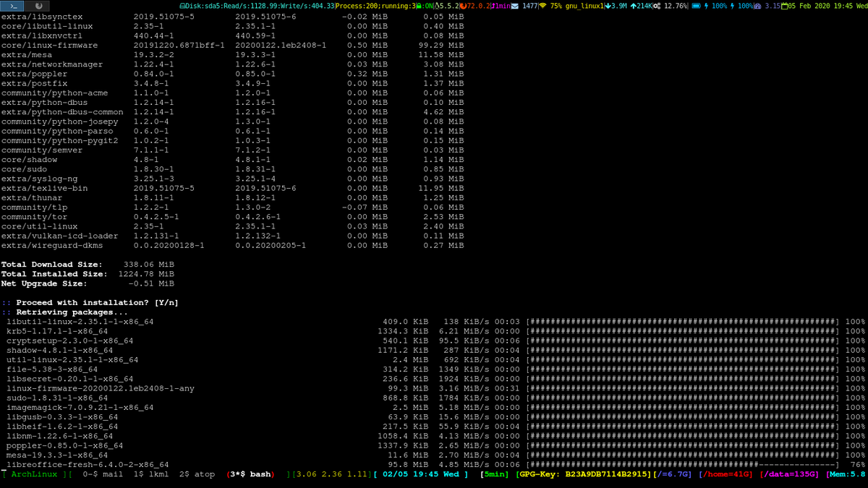Click the Wi-Fi network name gnu_linux1
The width and height of the screenshot is (868, 488).
[x=584, y=6]
